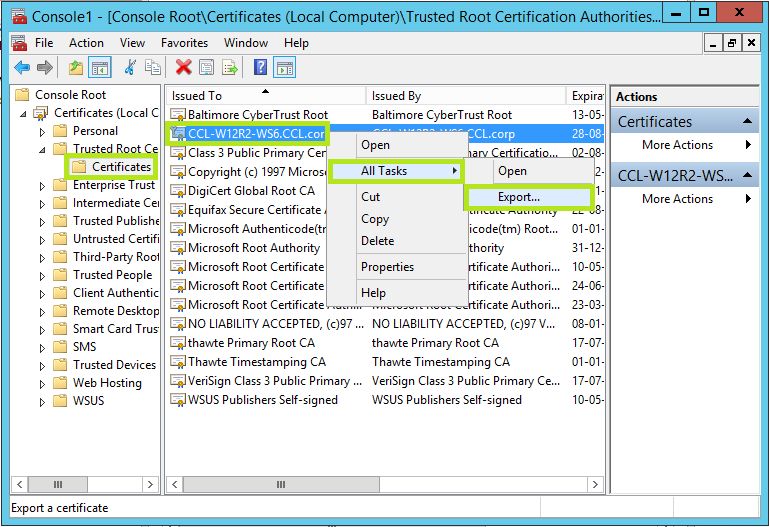Click right scroll arrow of certificate list
Image resolution: width=769 pixels, height=527 pixels.
pyautogui.click(x=595, y=484)
